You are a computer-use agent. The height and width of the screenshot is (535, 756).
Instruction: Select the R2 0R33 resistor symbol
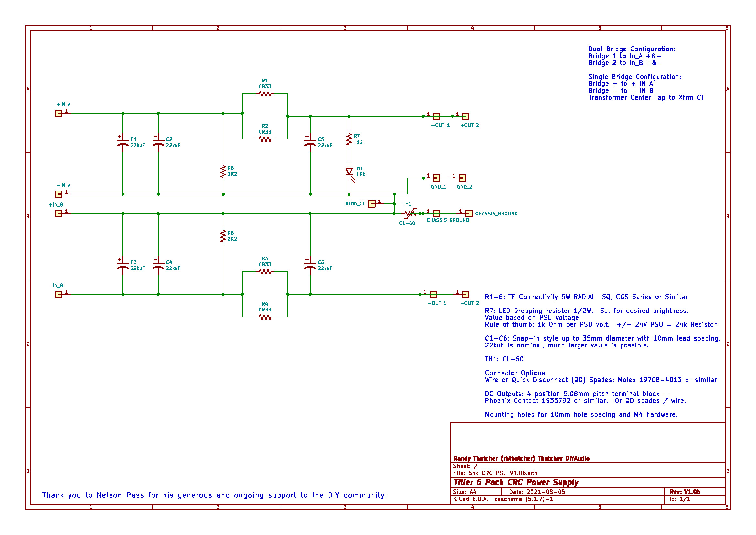[265, 139]
